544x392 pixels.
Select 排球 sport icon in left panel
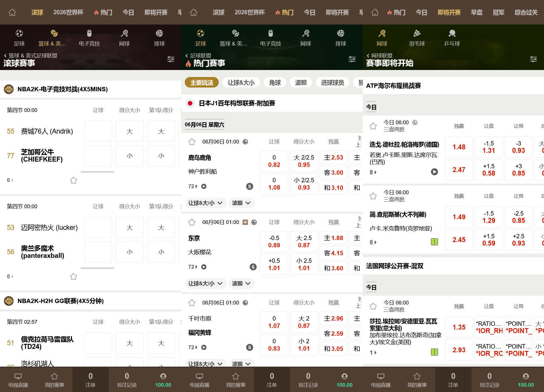[159, 38]
